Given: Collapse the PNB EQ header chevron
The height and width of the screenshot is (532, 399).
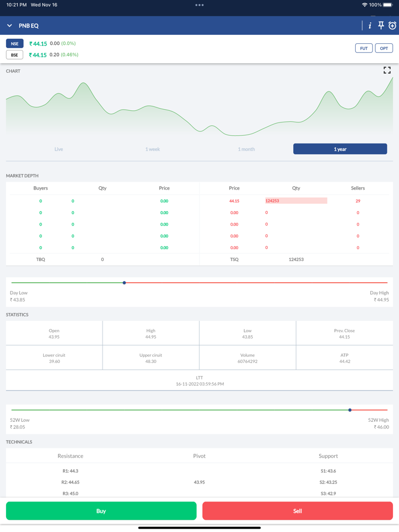Looking at the screenshot, I should (x=9, y=25).
